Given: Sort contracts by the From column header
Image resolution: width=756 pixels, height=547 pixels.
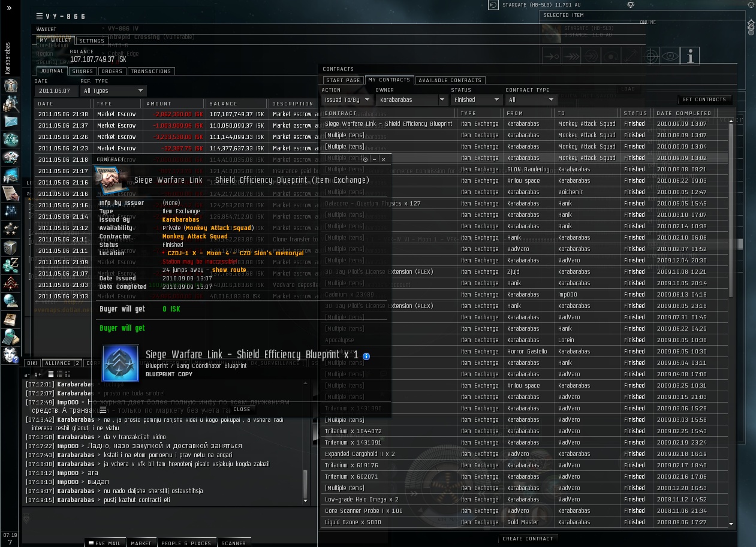Looking at the screenshot, I should 529,113.
